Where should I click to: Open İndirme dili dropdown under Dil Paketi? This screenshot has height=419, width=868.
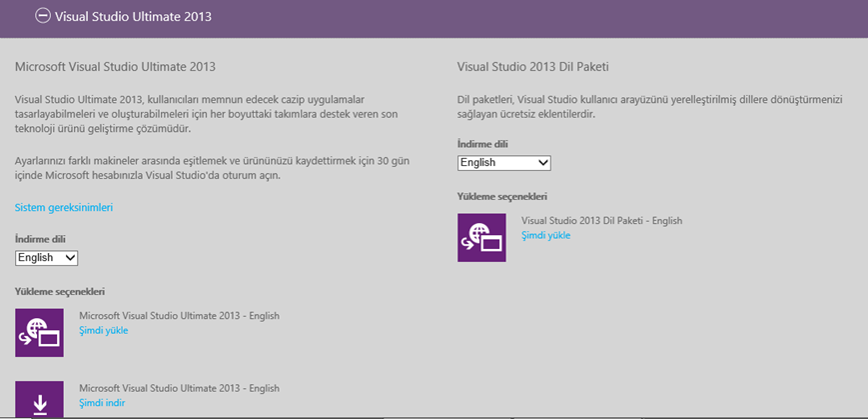(504, 163)
